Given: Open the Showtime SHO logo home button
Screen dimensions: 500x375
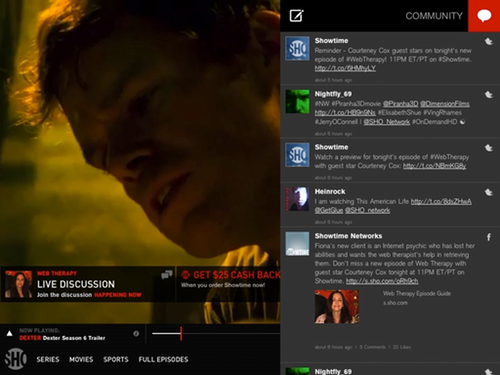Looking at the screenshot, I should [x=15, y=359].
